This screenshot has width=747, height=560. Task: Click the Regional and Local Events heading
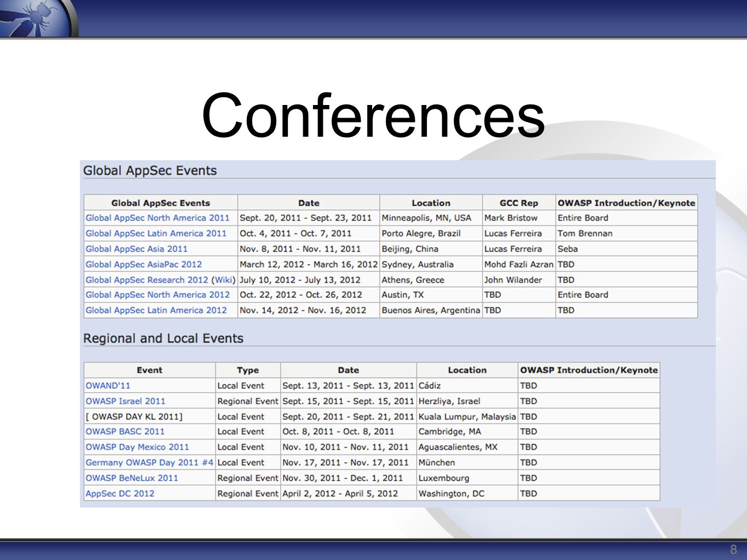pos(163,339)
